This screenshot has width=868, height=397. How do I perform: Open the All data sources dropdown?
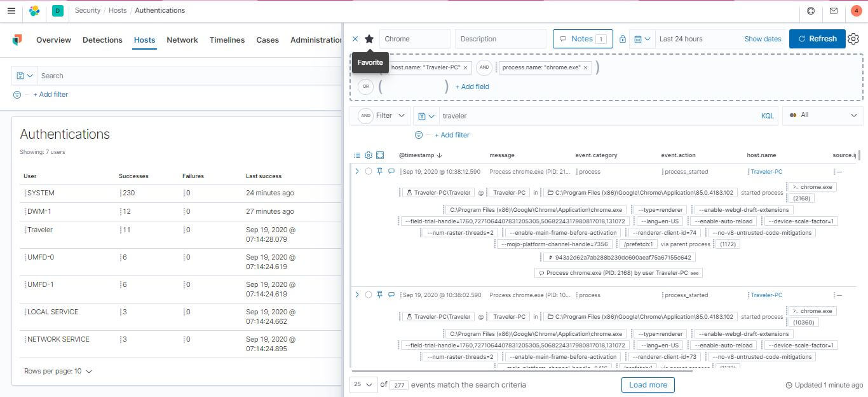pos(823,116)
